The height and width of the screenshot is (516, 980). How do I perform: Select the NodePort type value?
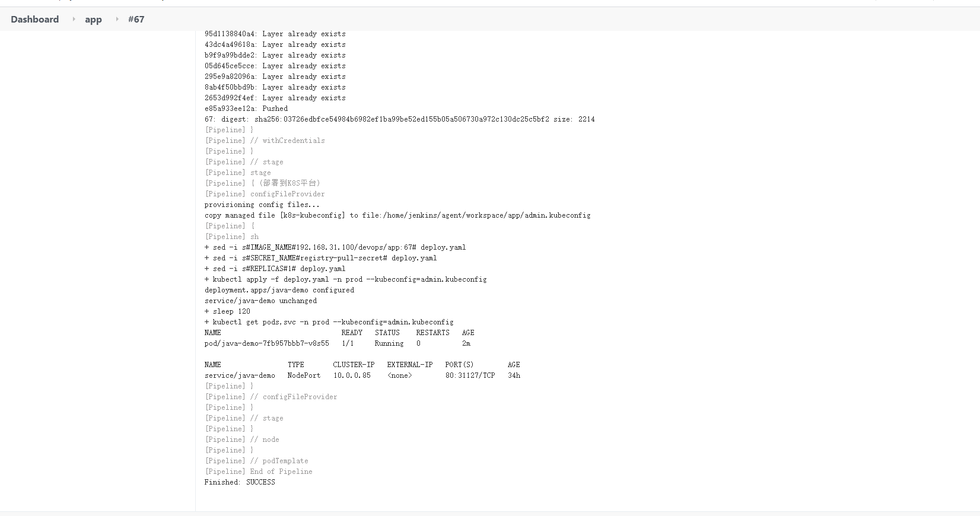[x=304, y=375]
